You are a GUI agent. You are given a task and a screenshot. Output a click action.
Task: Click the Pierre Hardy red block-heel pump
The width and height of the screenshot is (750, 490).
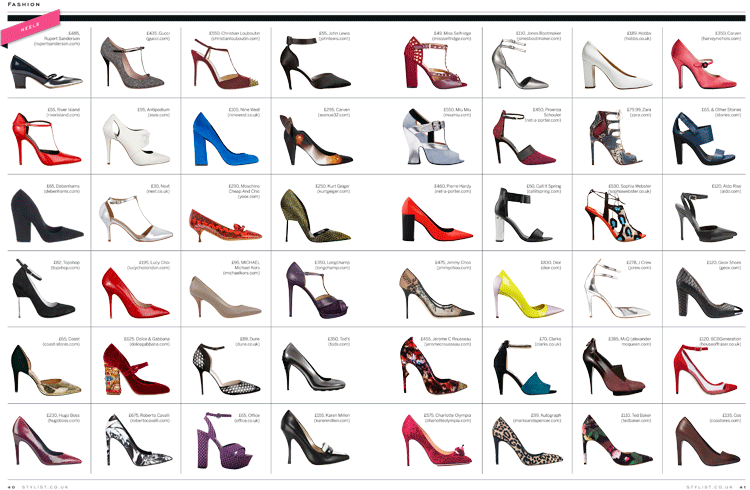437,219
